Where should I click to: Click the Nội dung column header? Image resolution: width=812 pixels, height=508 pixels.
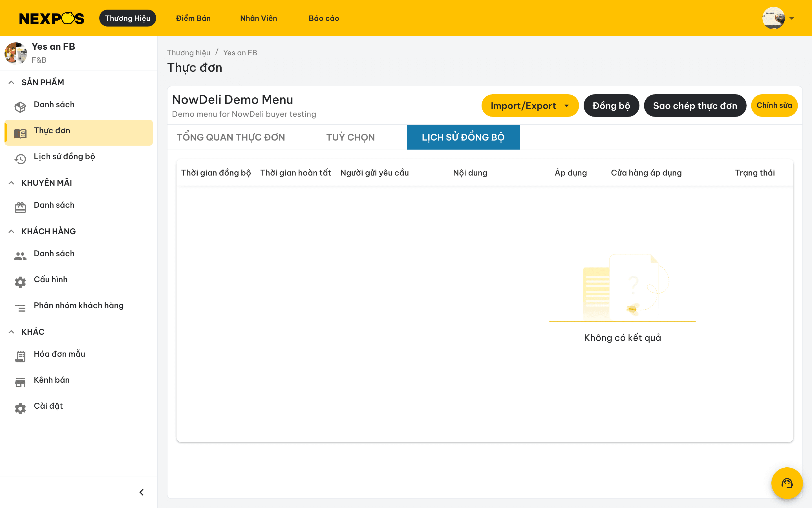(x=470, y=173)
